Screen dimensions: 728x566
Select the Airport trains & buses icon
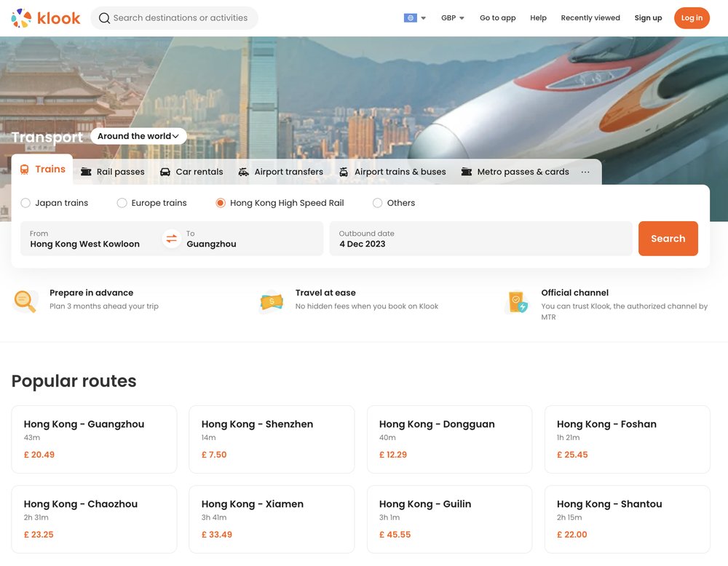tap(342, 172)
